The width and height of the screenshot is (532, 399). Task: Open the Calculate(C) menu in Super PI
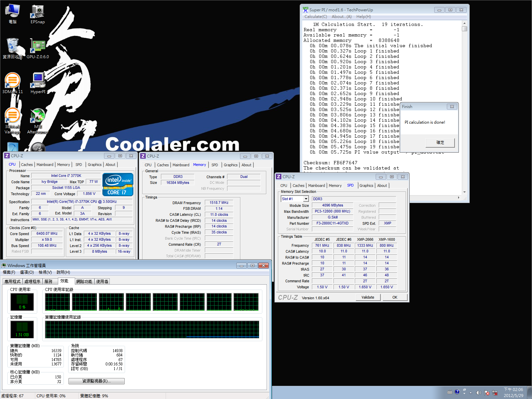tap(316, 17)
